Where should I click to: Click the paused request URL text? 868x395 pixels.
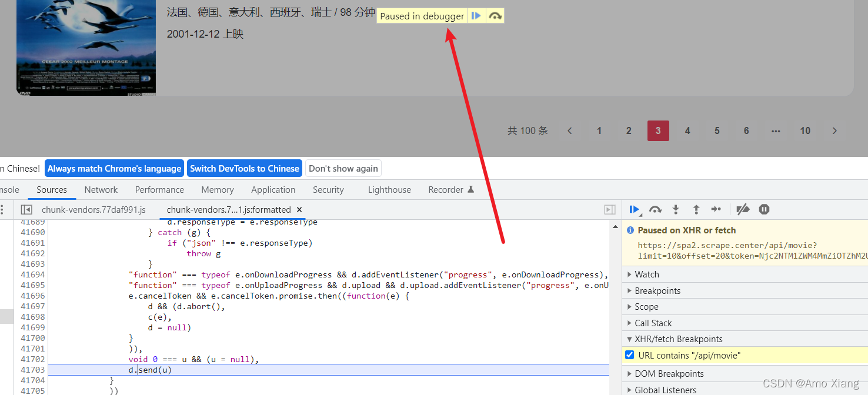pos(752,251)
